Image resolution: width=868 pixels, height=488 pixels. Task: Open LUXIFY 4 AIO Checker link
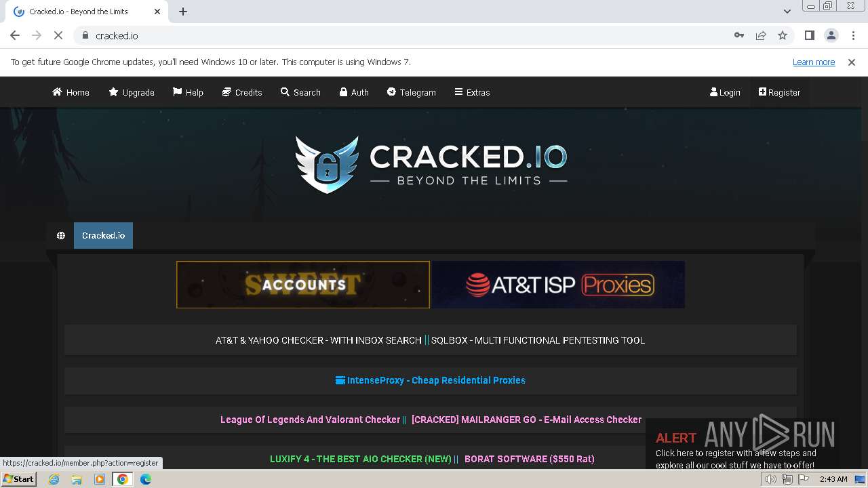pyautogui.click(x=360, y=459)
